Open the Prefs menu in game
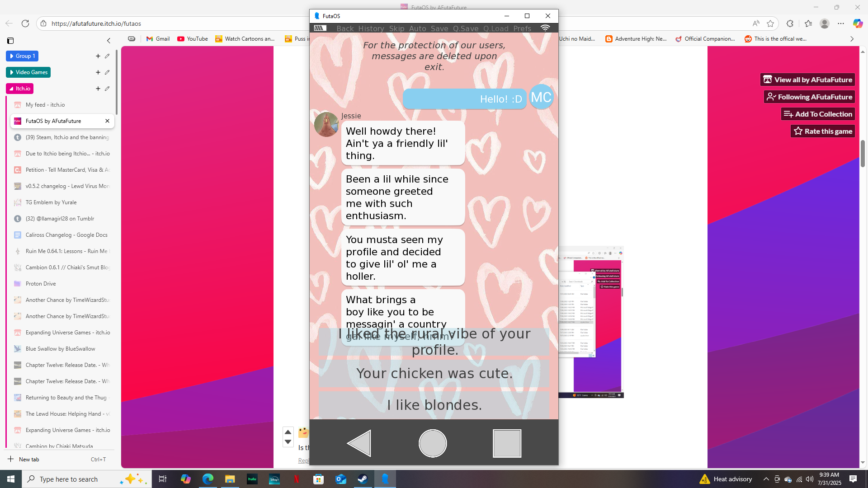Image resolution: width=868 pixels, height=488 pixels. point(522,28)
